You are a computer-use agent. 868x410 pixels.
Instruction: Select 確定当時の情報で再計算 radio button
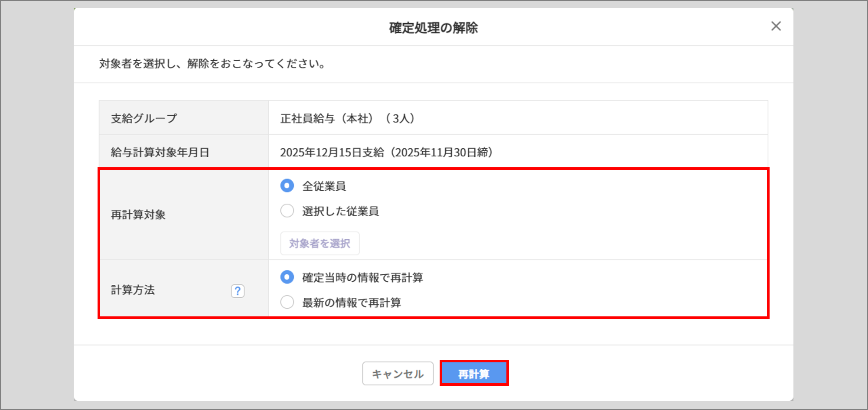pos(287,277)
